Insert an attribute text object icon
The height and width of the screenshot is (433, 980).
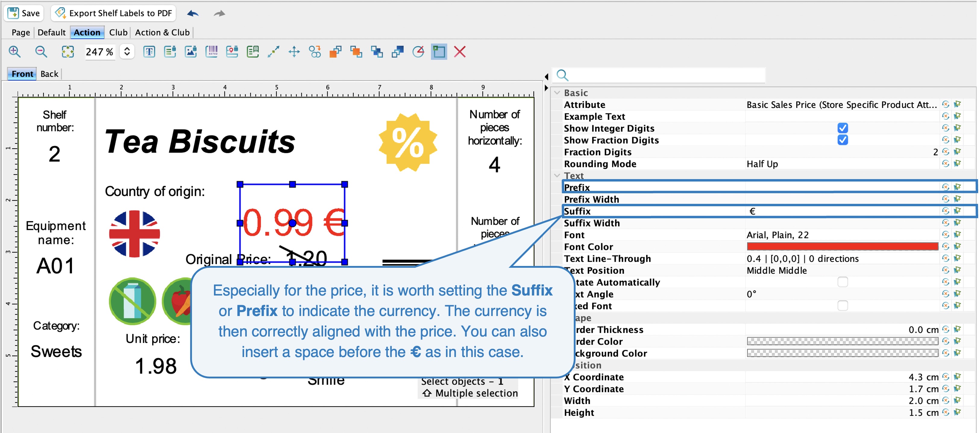pos(170,52)
